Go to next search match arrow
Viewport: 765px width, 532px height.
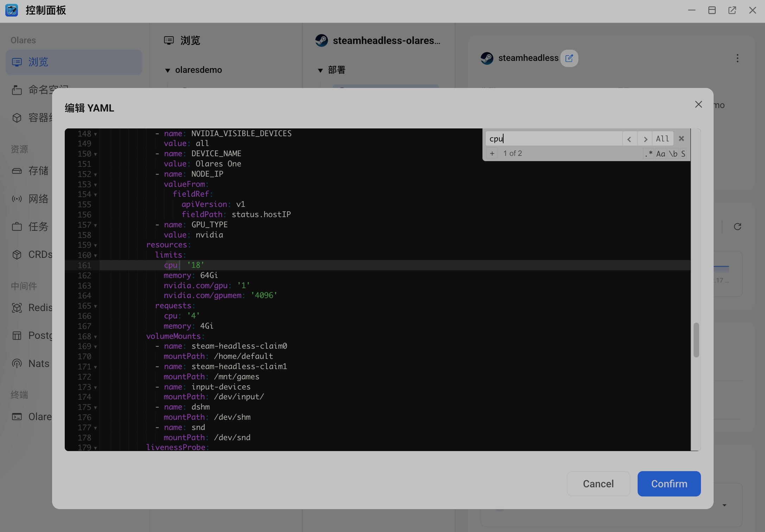[645, 139]
